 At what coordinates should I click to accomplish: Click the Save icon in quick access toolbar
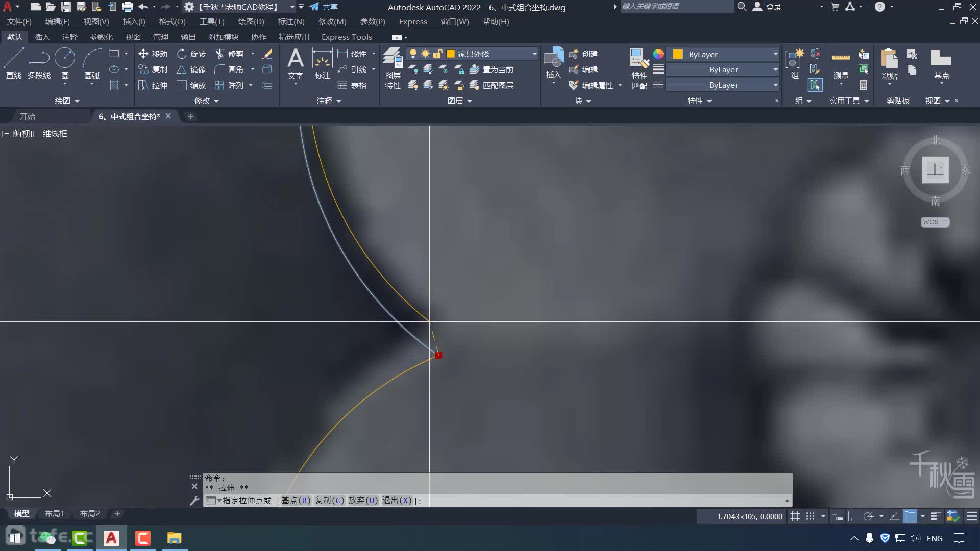pos(66,7)
